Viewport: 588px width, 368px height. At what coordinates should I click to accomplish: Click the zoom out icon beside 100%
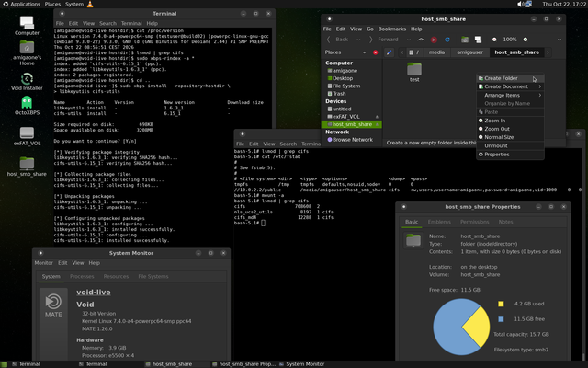pyautogui.click(x=494, y=40)
